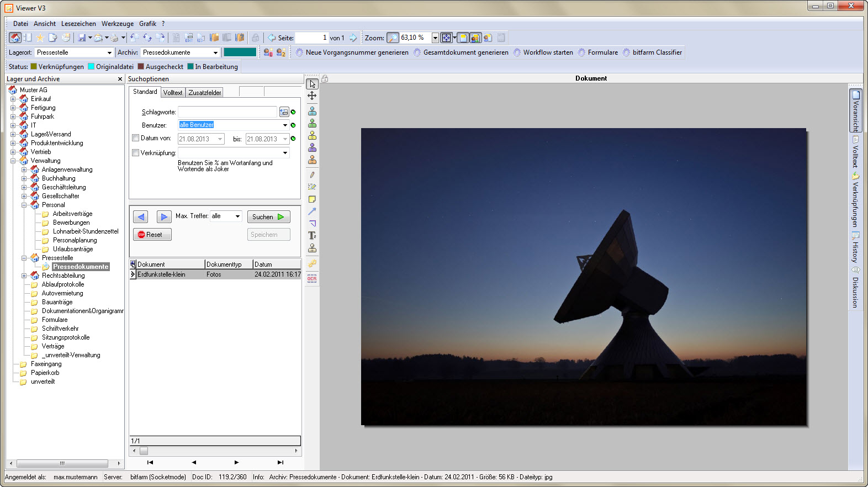Click the yellow star favorites icon
Screen dimensions: 868x487
(x=40, y=38)
